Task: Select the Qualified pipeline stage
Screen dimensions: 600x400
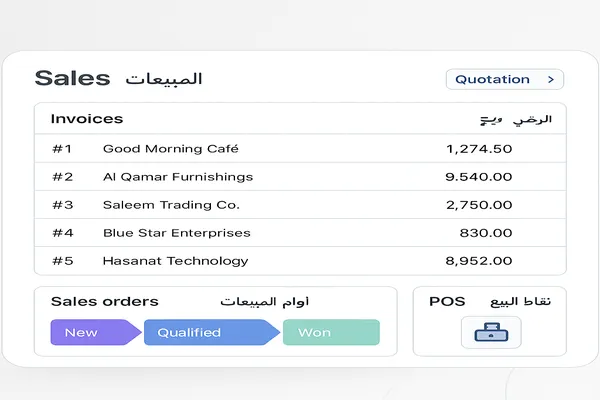Action: coord(190,332)
